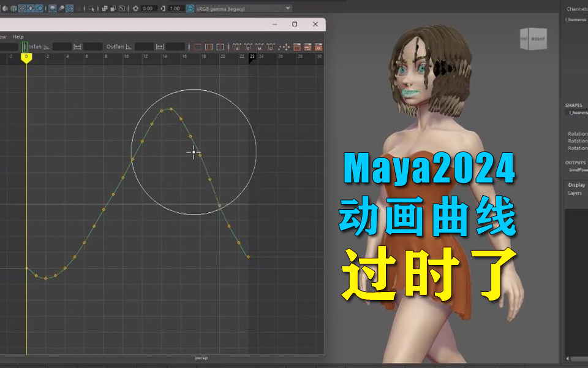Click the wireframe-on-shaded cube icon
588x368 pixels.
(x=13, y=8)
